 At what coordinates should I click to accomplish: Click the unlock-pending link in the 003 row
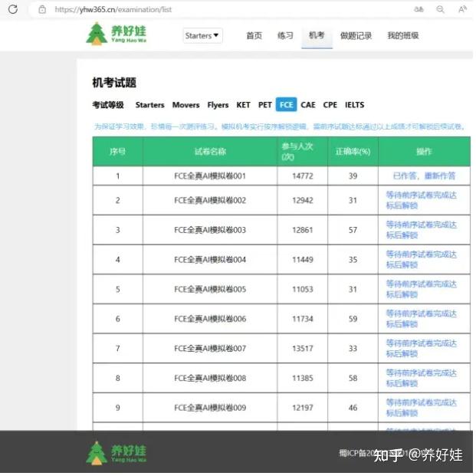coord(421,230)
